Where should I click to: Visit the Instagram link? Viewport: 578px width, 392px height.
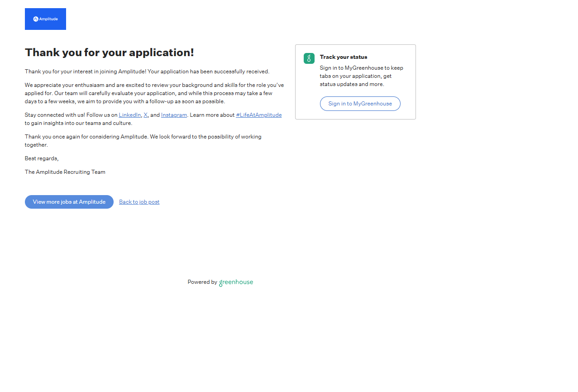click(x=174, y=115)
